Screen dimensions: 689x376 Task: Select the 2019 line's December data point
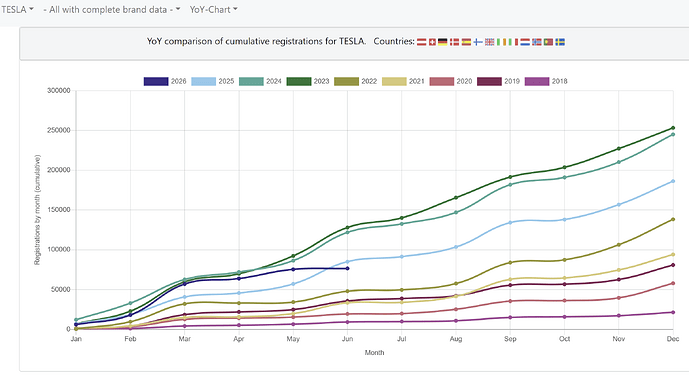tap(673, 265)
